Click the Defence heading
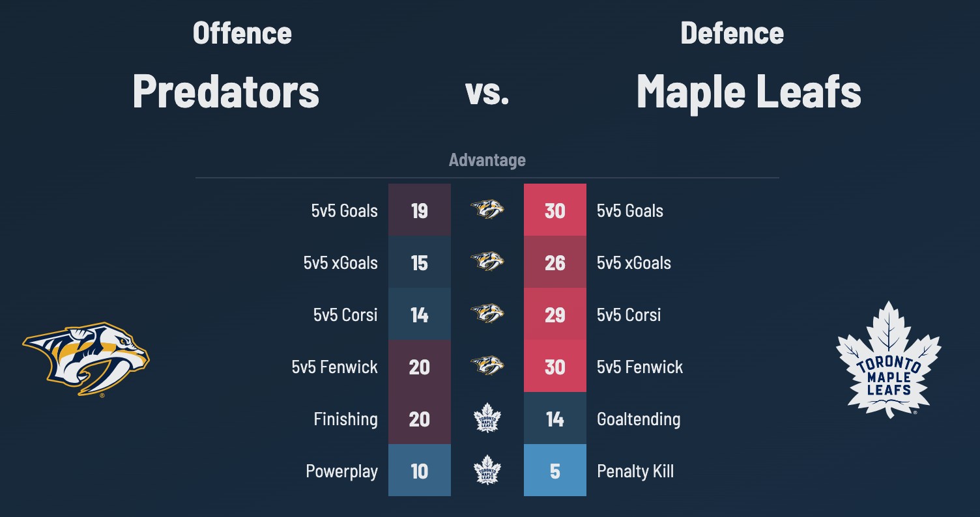Image resolution: width=980 pixels, height=517 pixels. click(x=732, y=33)
